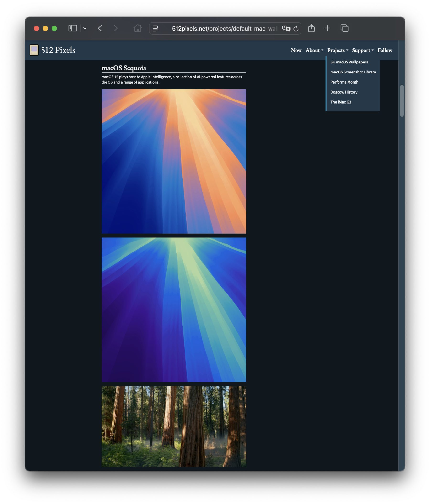Click the translate page icon
Screen dimensions: 430x504
(286, 28)
